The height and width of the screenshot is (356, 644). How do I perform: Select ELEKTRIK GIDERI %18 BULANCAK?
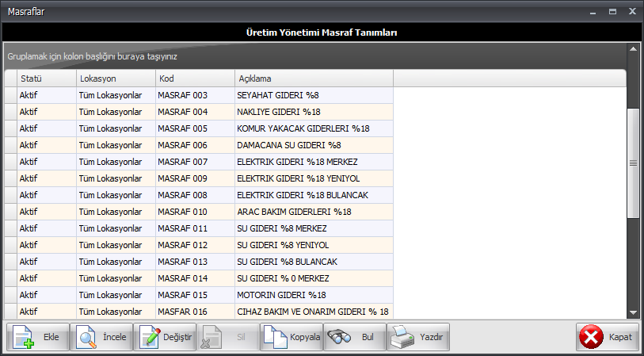point(314,195)
